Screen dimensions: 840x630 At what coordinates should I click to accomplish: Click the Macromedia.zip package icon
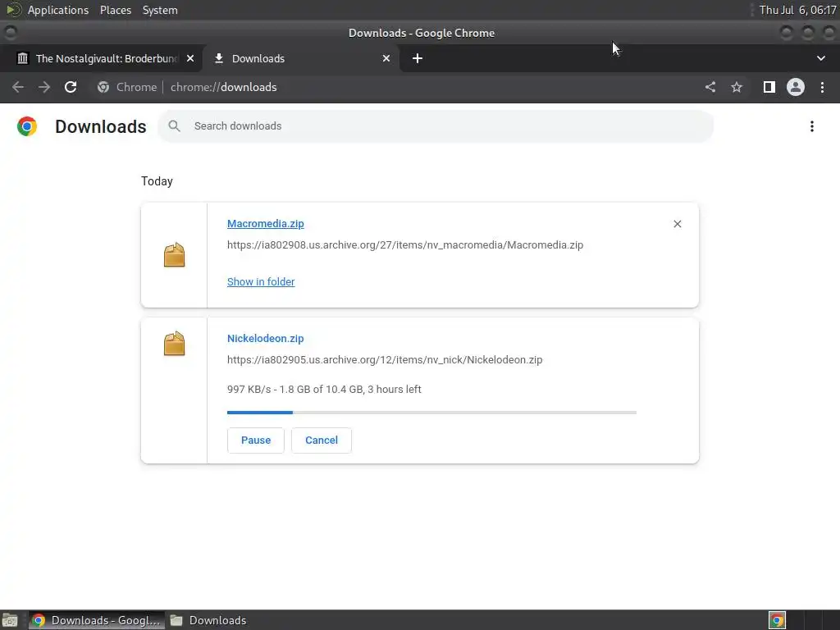pyautogui.click(x=174, y=254)
